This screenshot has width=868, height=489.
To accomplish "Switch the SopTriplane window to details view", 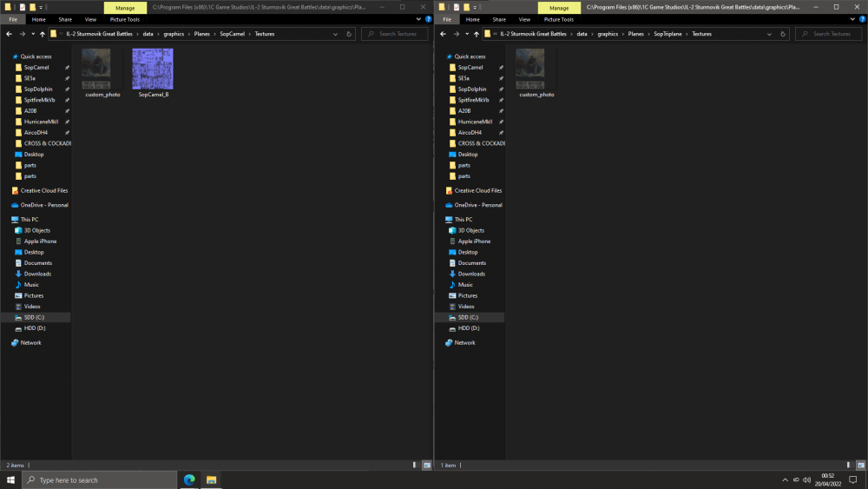I will click(849, 466).
